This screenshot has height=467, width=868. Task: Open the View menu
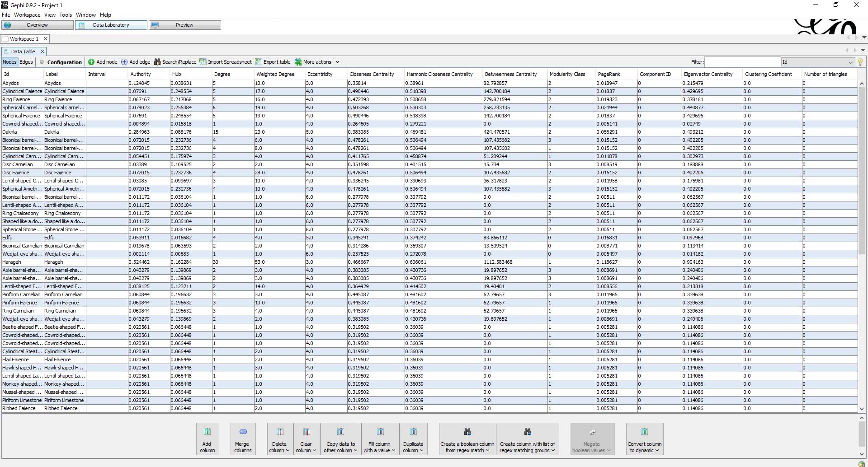(50, 15)
